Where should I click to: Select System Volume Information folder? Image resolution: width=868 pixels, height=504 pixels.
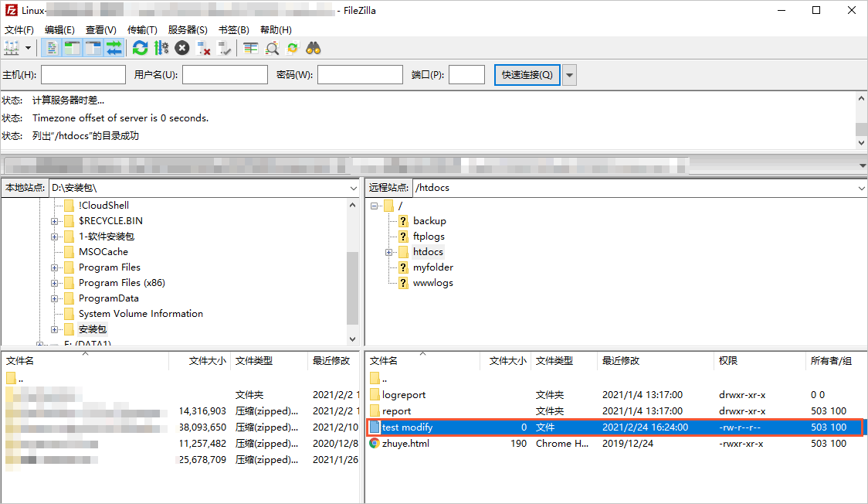[x=141, y=314]
